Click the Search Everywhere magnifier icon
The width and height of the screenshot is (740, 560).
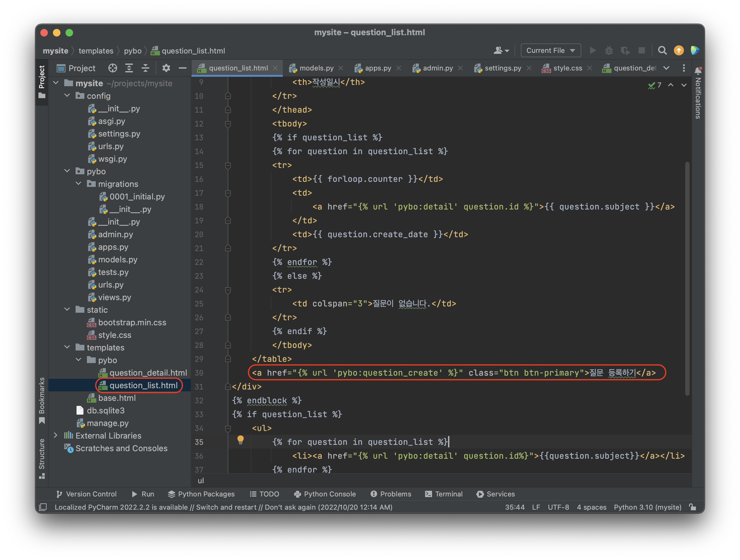662,50
